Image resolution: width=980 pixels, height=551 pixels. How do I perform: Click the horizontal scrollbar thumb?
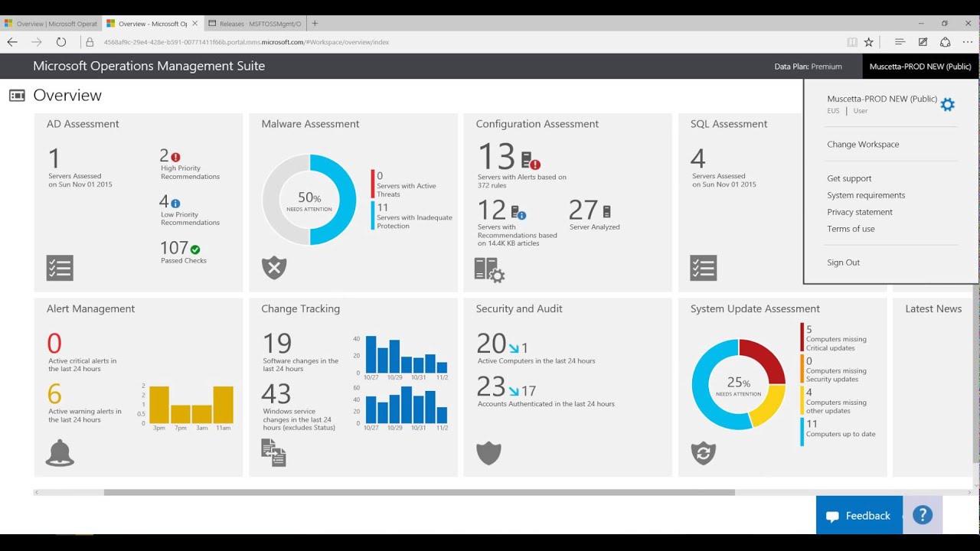click(420, 493)
